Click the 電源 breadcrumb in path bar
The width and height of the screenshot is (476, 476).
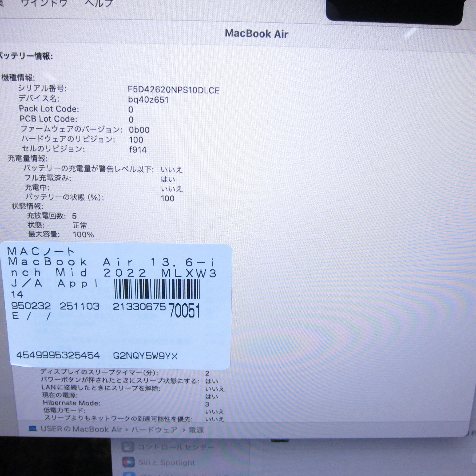click(x=196, y=430)
